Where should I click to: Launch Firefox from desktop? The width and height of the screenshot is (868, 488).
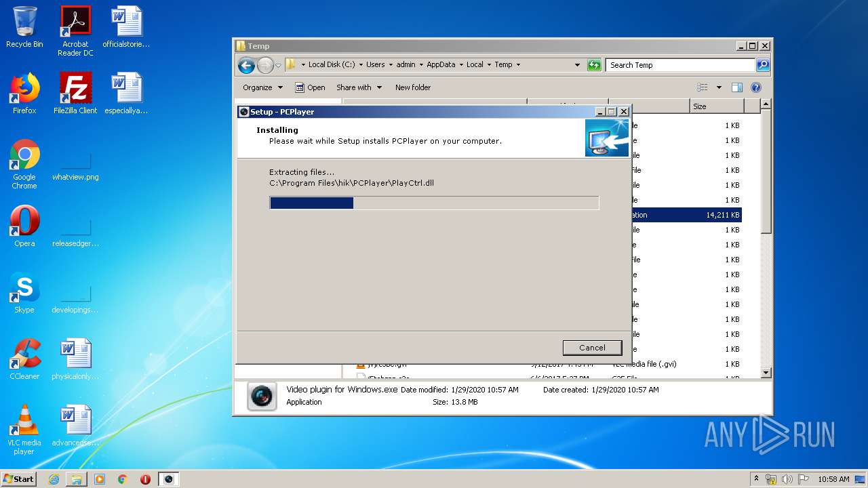point(24,94)
